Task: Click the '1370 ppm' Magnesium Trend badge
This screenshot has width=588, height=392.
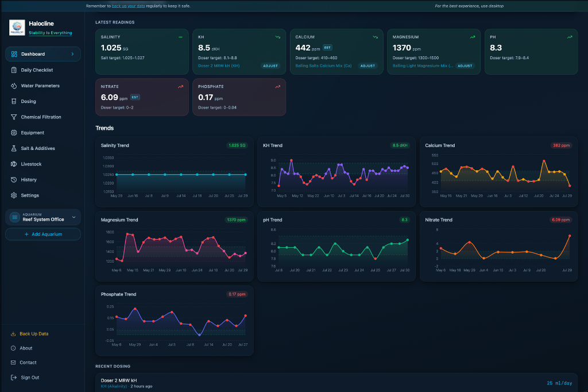Action: 236,220
